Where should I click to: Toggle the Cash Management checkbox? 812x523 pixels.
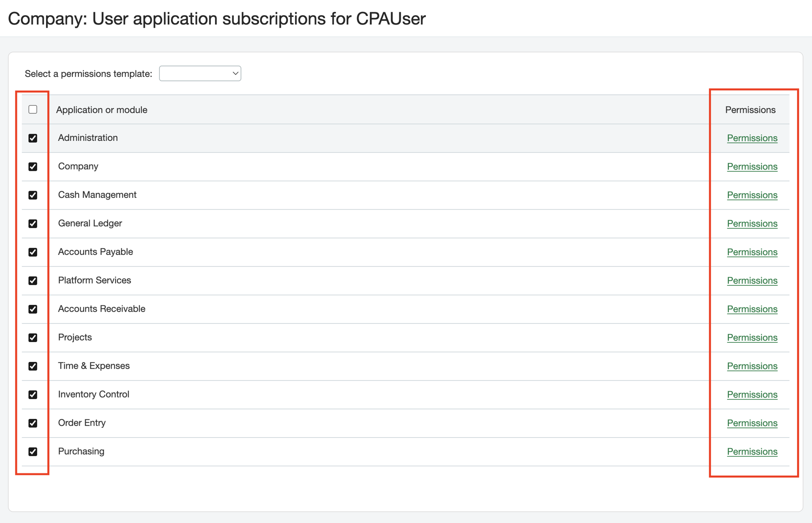click(33, 195)
